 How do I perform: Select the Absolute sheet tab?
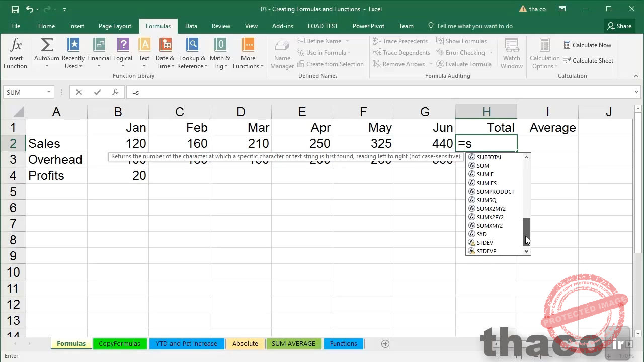coord(245,344)
